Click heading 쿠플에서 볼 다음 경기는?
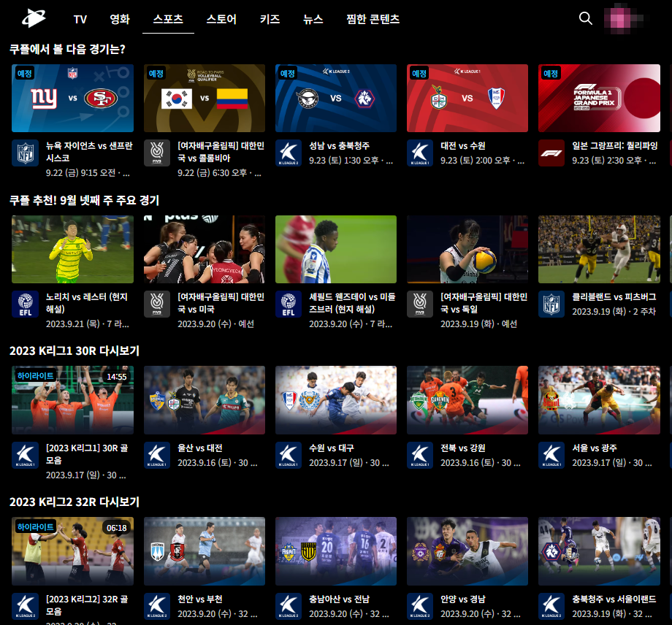 coord(67,49)
